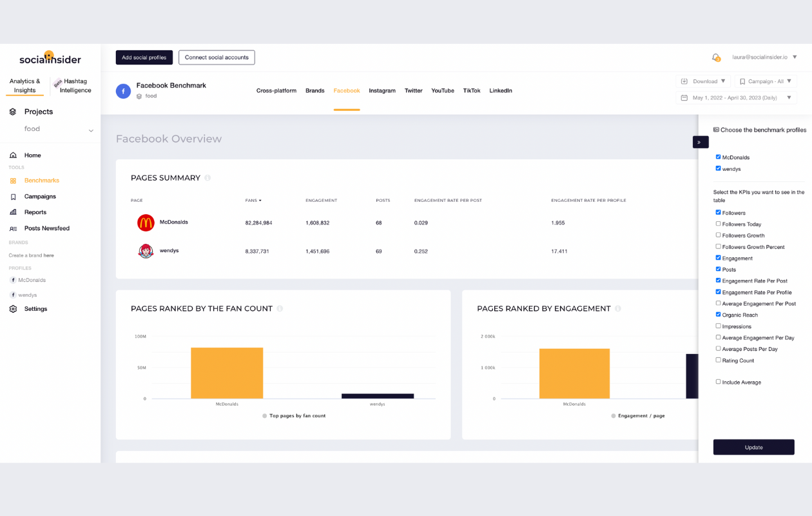
Task: Click info icon beside Pages Ranked by Fan Count
Action: point(280,308)
